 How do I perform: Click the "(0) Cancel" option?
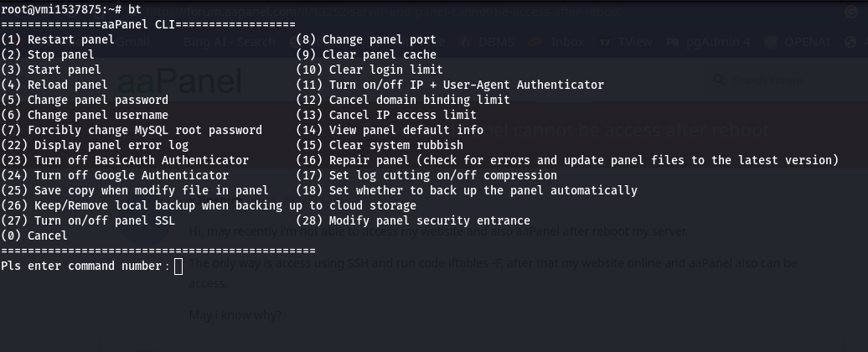click(34, 236)
